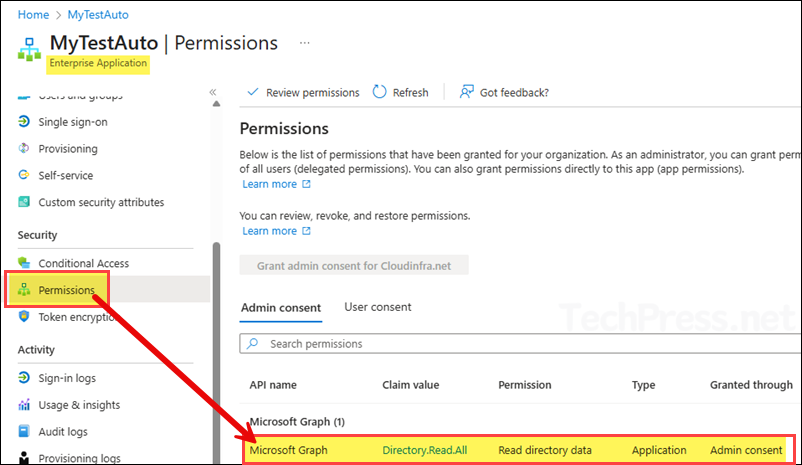Click the Audit logs icon
This screenshot has width=802, height=465.
pos(25,432)
